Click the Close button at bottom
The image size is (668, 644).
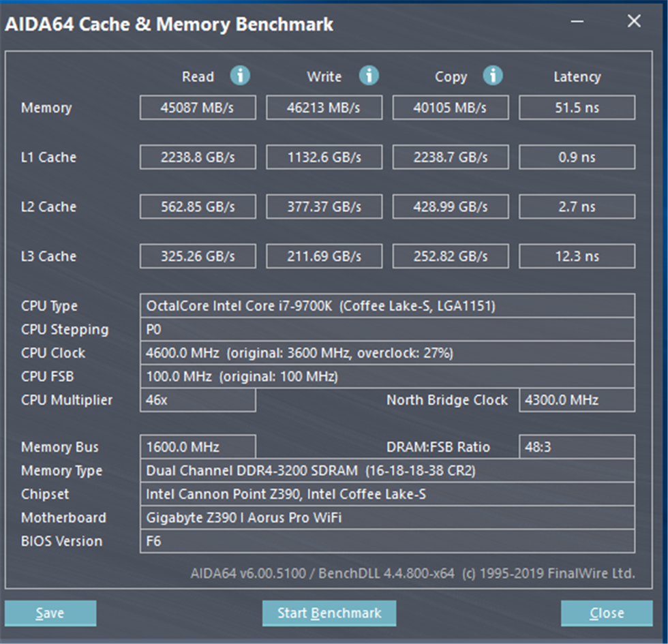click(606, 613)
